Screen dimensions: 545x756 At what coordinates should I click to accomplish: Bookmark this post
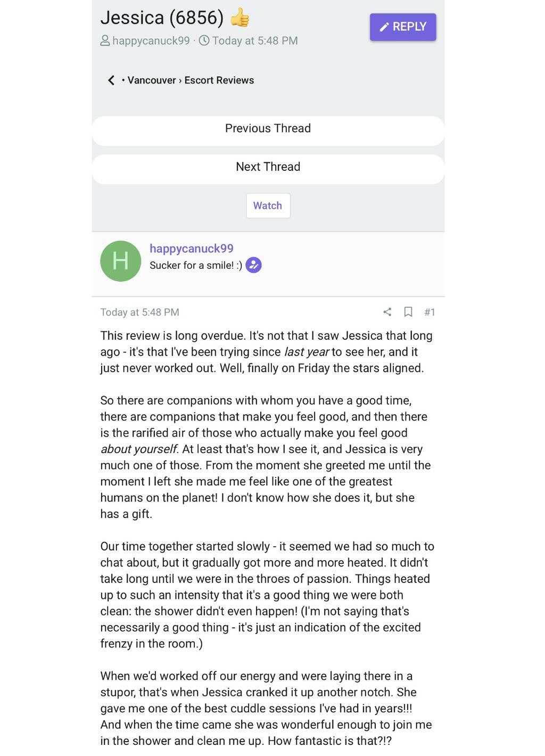click(408, 312)
